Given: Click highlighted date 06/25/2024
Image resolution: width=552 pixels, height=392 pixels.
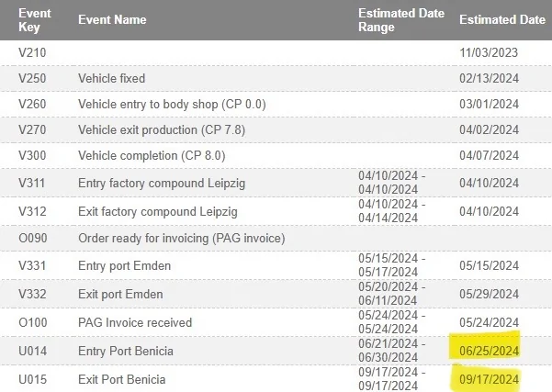Looking at the screenshot, I should tap(490, 351).
